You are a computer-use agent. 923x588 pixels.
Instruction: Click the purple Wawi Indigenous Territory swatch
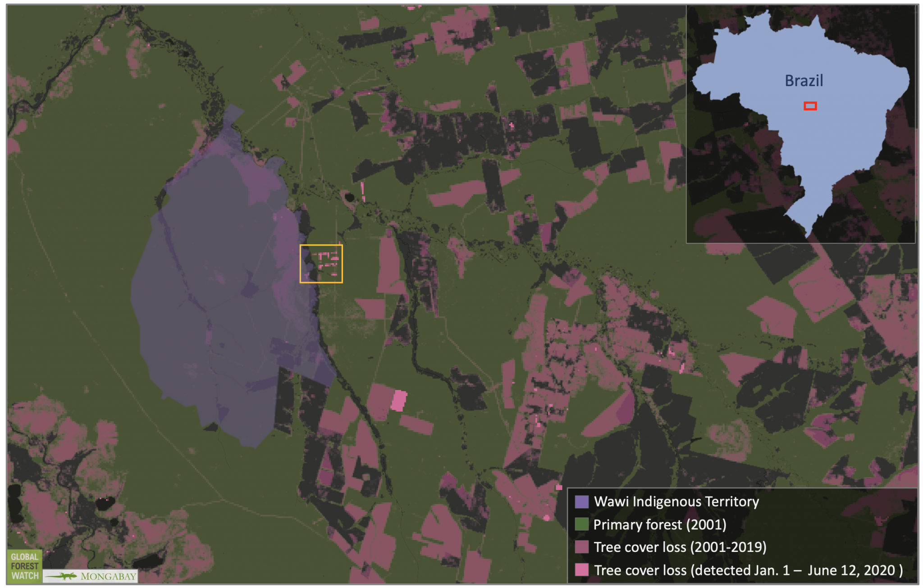581,502
